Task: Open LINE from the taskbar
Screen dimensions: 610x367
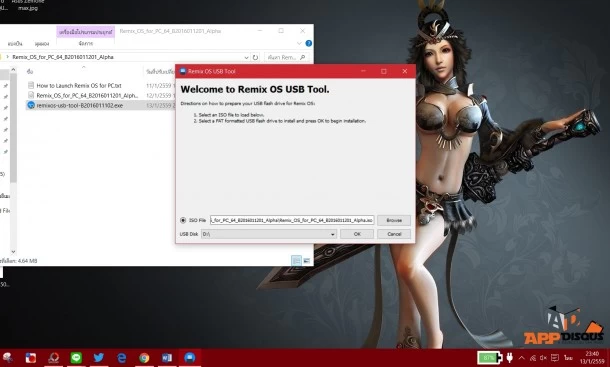Action: [x=76, y=357]
